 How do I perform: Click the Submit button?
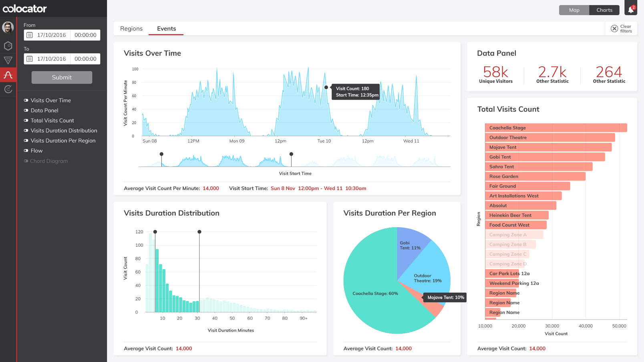(62, 77)
